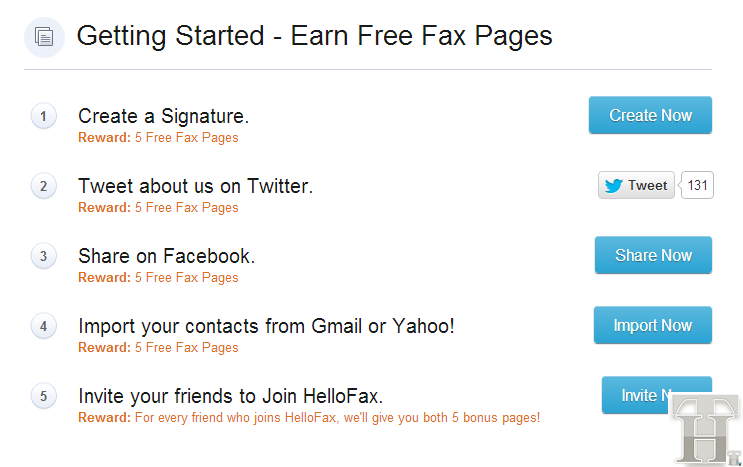Click the step 2 number badge
This screenshot has width=743, height=467.
pyautogui.click(x=44, y=186)
